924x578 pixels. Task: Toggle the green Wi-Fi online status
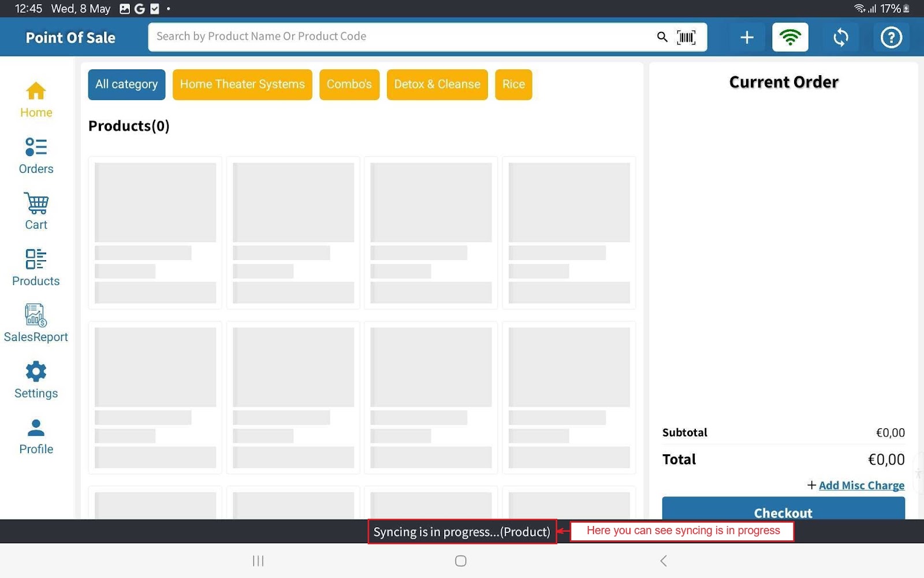[x=790, y=38]
